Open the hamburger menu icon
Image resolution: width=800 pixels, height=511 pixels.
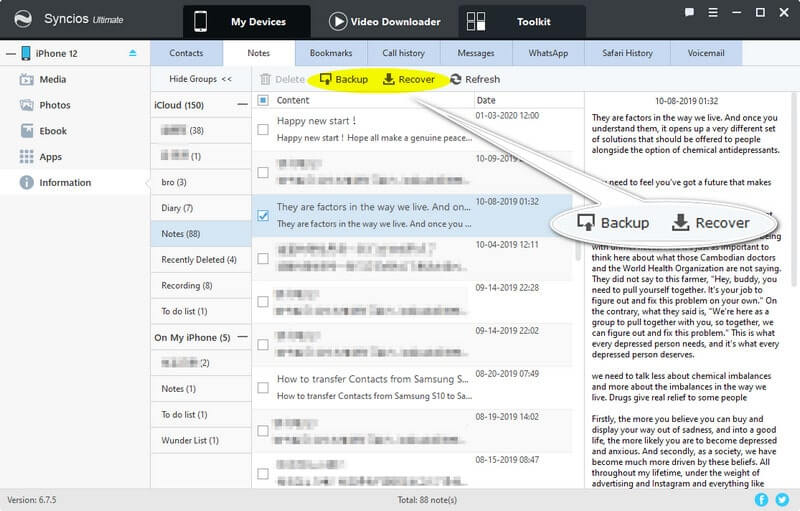(713, 12)
